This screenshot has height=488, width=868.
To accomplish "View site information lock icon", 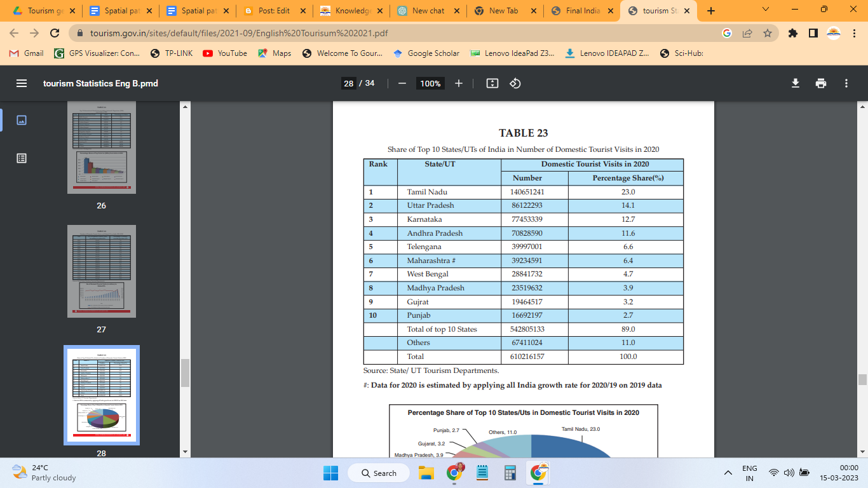I will pos(80,33).
